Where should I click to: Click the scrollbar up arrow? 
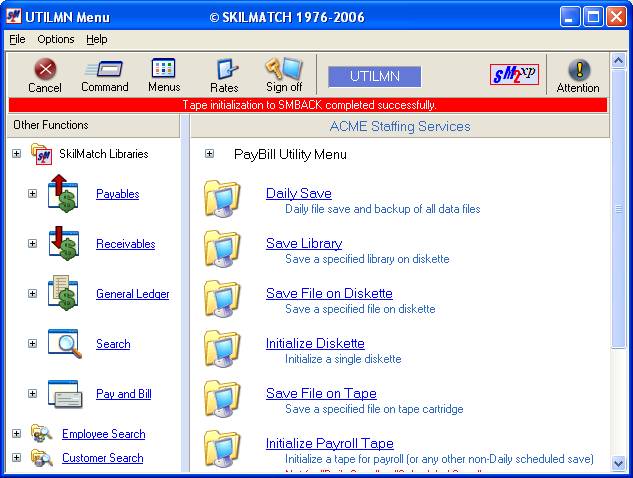pyautogui.click(x=618, y=61)
